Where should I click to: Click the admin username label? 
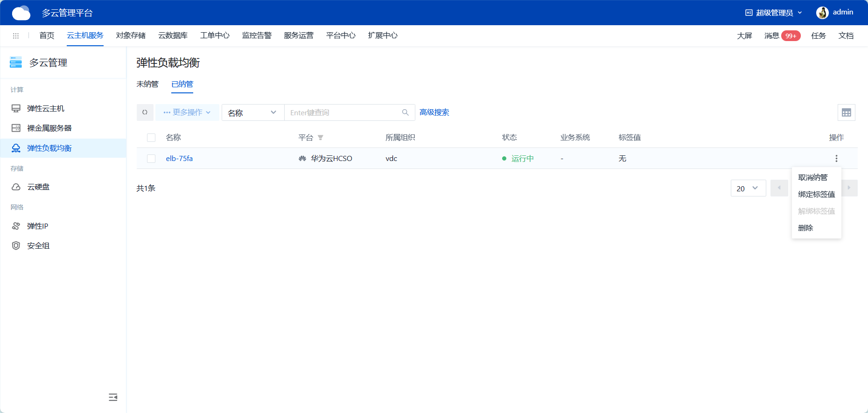(843, 12)
